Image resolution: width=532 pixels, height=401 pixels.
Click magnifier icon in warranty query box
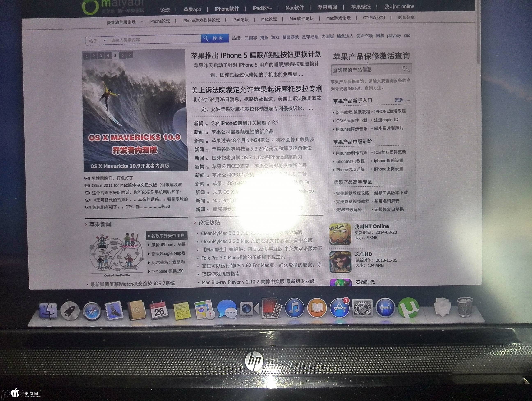coord(406,69)
